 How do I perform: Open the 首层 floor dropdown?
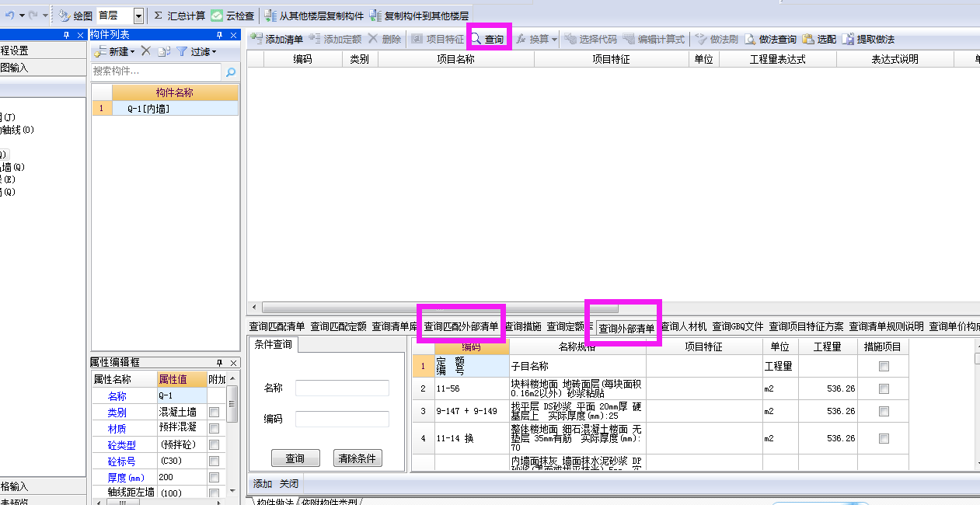click(x=138, y=16)
